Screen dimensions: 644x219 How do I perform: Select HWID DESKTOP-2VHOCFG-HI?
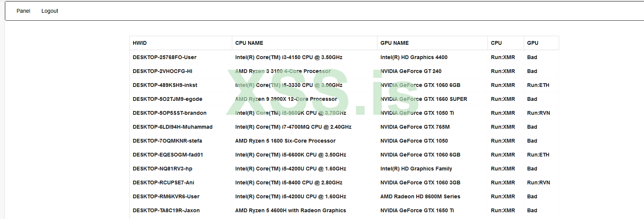tap(163, 71)
